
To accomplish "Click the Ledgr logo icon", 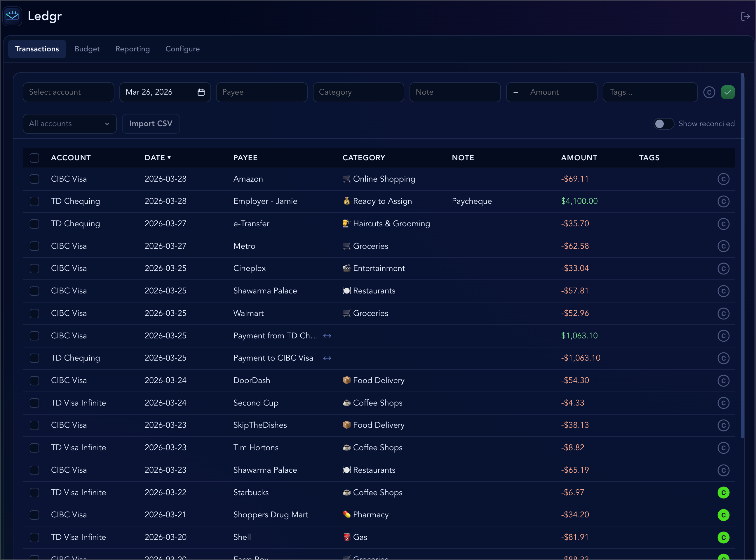I will coord(12,16).
